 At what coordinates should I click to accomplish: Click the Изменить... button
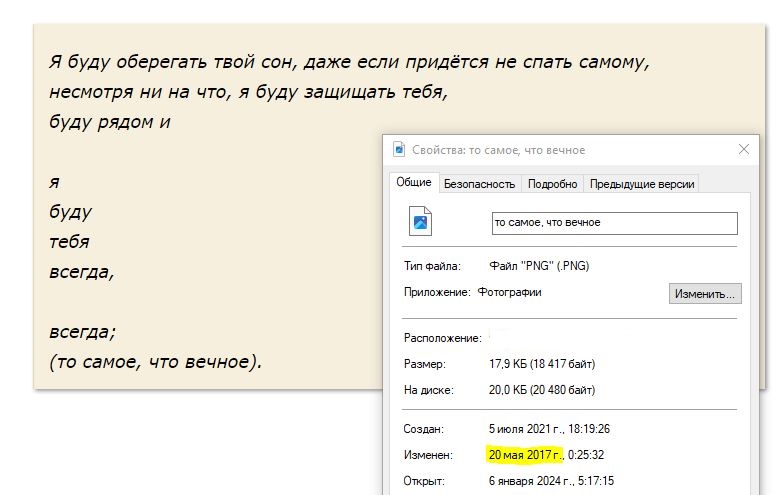[x=705, y=293]
